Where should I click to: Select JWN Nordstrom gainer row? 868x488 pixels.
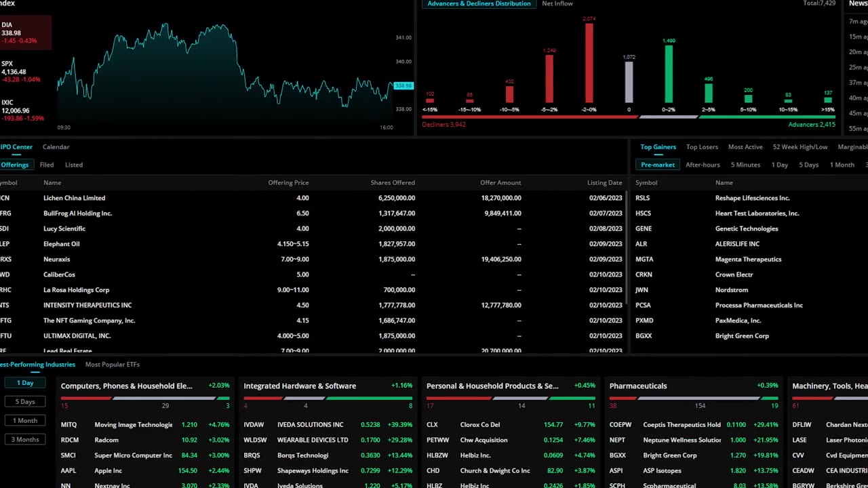[x=750, y=290]
